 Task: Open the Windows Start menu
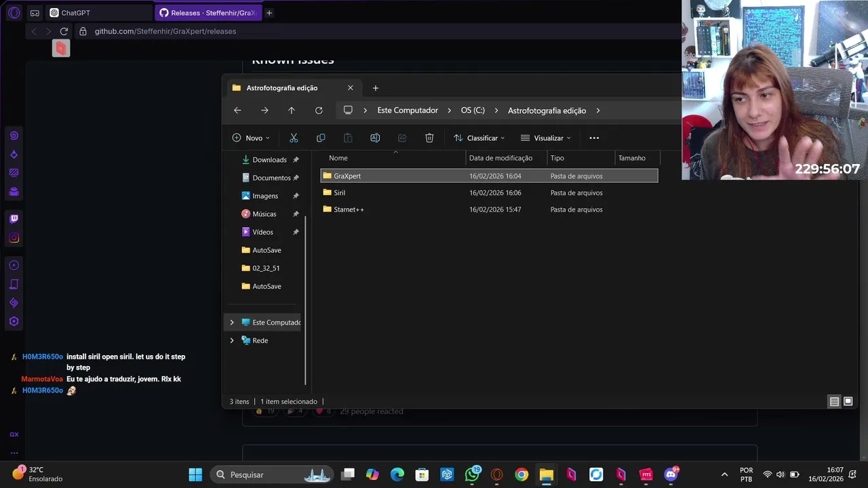tap(195, 474)
